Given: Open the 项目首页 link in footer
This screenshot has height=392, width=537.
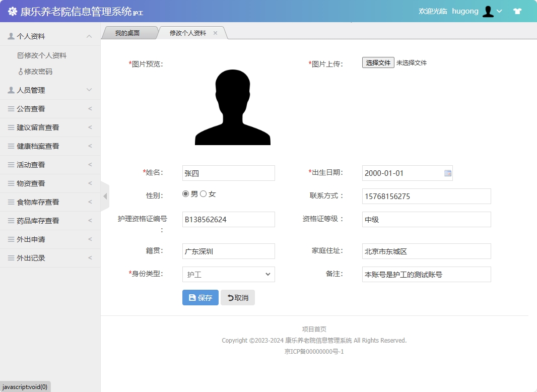Looking at the screenshot, I should [313, 328].
